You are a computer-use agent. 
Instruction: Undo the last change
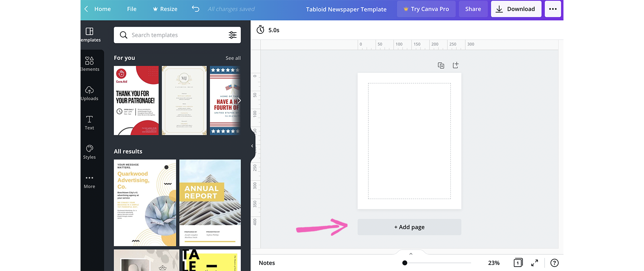[x=196, y=9]
